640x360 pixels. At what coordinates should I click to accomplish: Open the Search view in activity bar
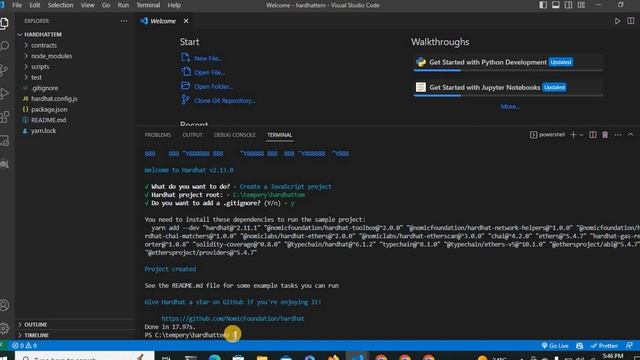(x=4, y=46)
